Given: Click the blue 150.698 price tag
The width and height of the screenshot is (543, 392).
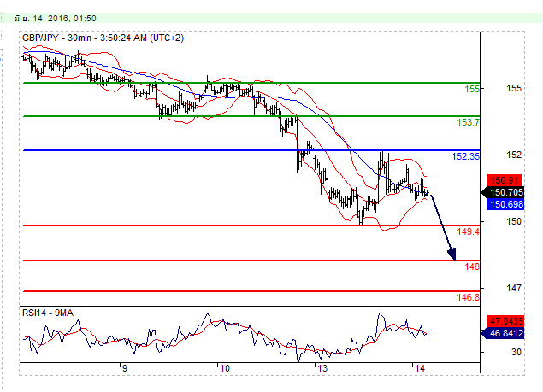Looking at the screenshot, I should pos(505,204).
